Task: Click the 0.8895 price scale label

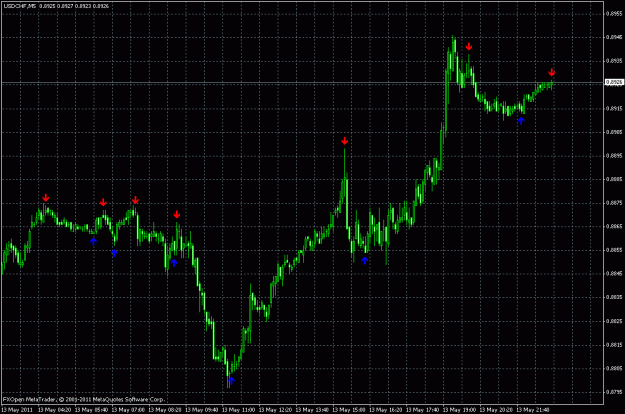Action: coord(614,155)
